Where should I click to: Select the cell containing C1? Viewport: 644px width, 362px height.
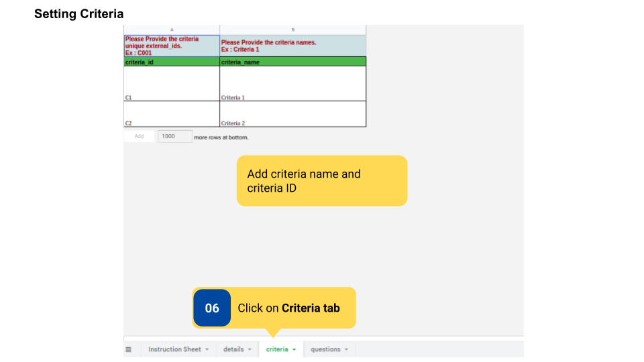click(x=172, y=84)
